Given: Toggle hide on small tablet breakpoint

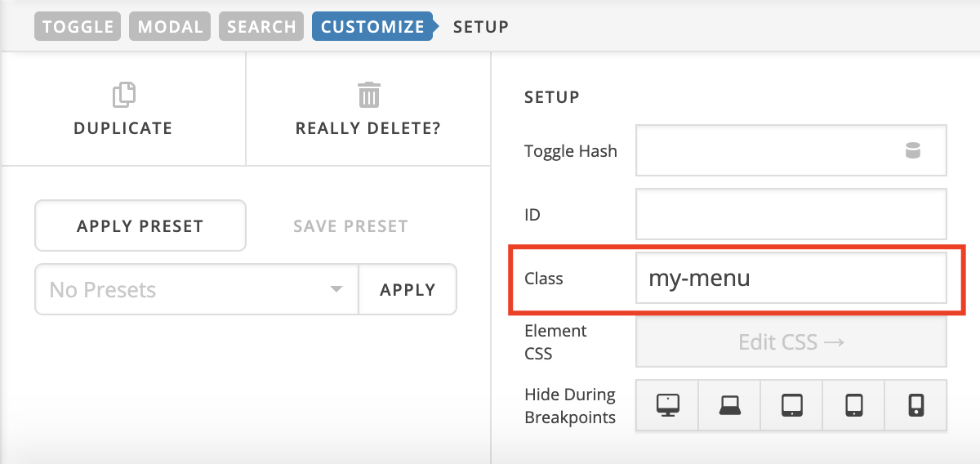Looking at the screenshot, I should [x=854, y=404].
